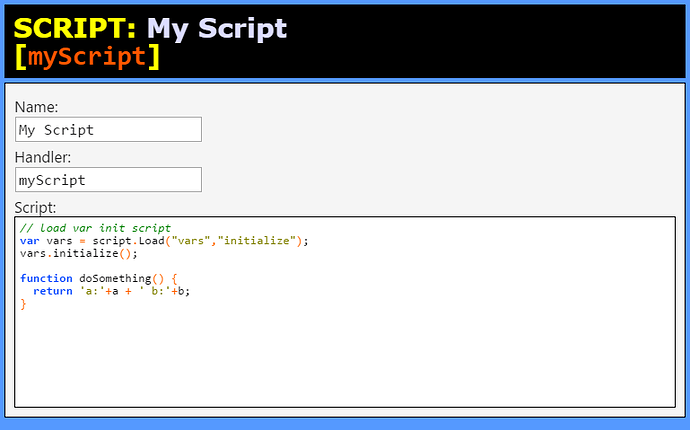Viewport: 690px width, 430px height.
Task: Click the orange myScript handler in header
Action: click(87, 56)
